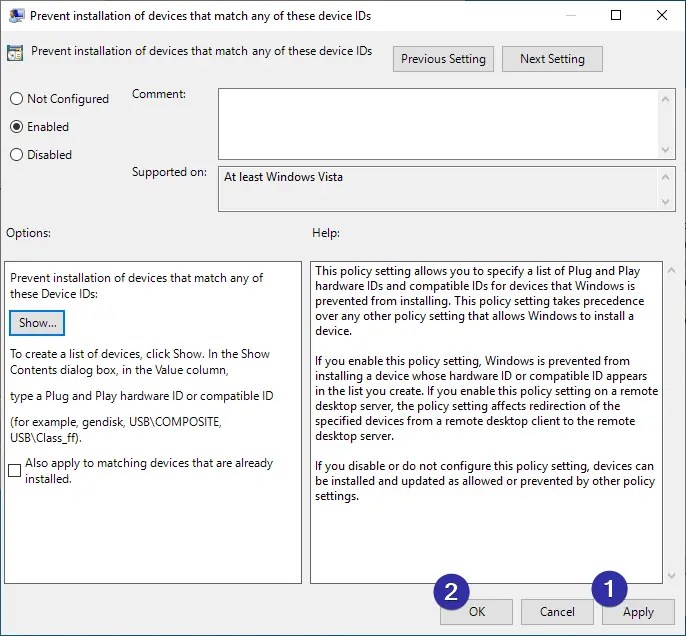Maximize the policy window
Image resolution: width=686 pixels, height=636 pixels.
coord(616,15)
